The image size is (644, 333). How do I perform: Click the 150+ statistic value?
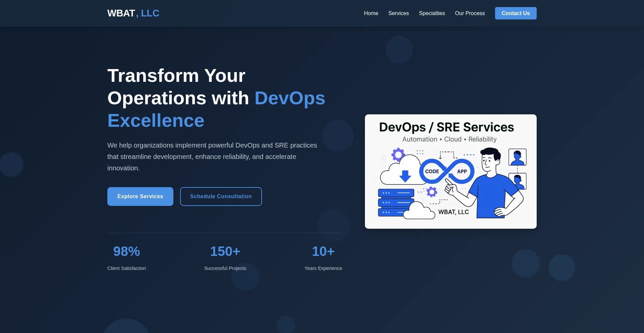click(x=225, y=252)
